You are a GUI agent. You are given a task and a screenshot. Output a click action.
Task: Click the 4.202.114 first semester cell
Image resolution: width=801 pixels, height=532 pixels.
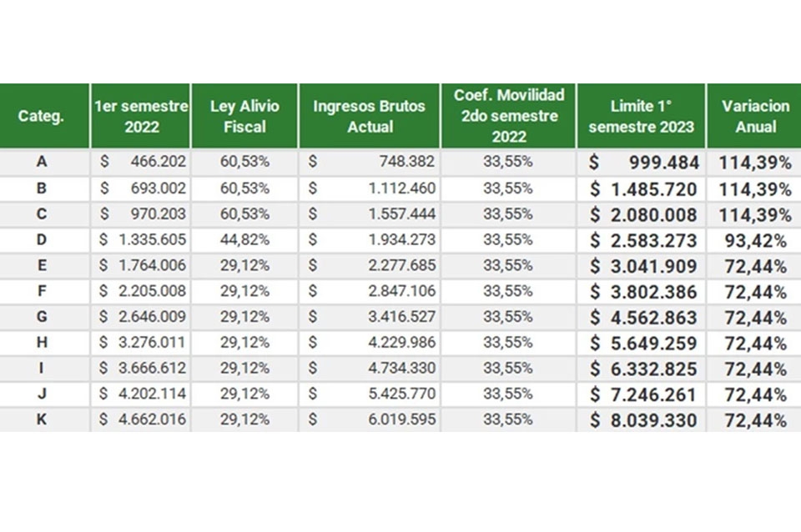click(x=144, y=394)
